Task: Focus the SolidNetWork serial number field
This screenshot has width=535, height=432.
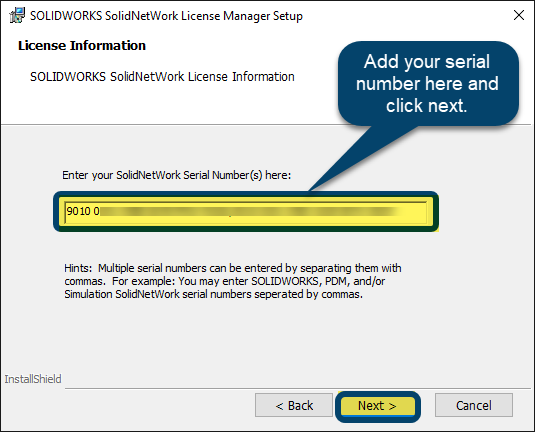Action: (246, 212)
